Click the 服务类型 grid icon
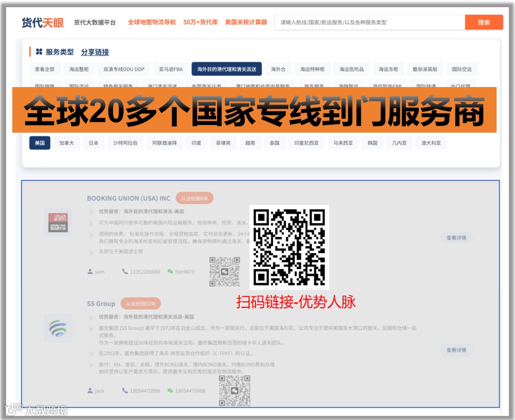515x420 pixels. pyautogui.click(x=39, y=52)
